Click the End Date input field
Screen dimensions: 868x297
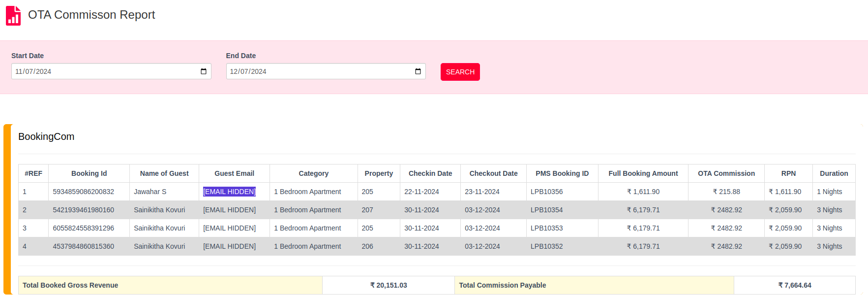[326, 71]
